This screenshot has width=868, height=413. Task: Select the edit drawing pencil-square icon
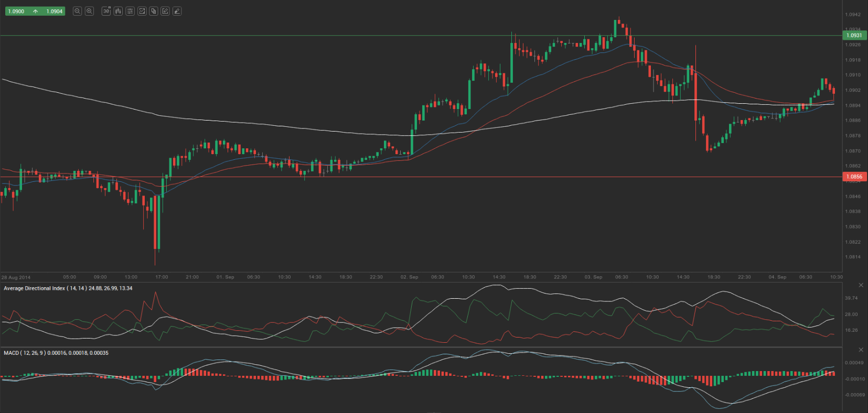click(x=165, y=11)
